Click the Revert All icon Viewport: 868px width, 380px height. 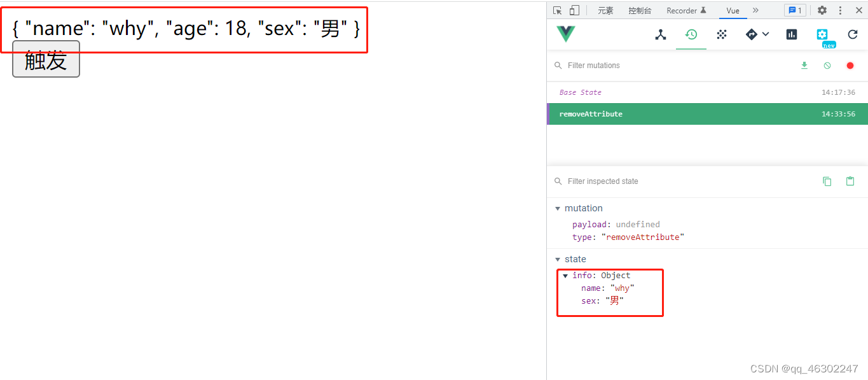pyautogui.click(x=827, y=66)
